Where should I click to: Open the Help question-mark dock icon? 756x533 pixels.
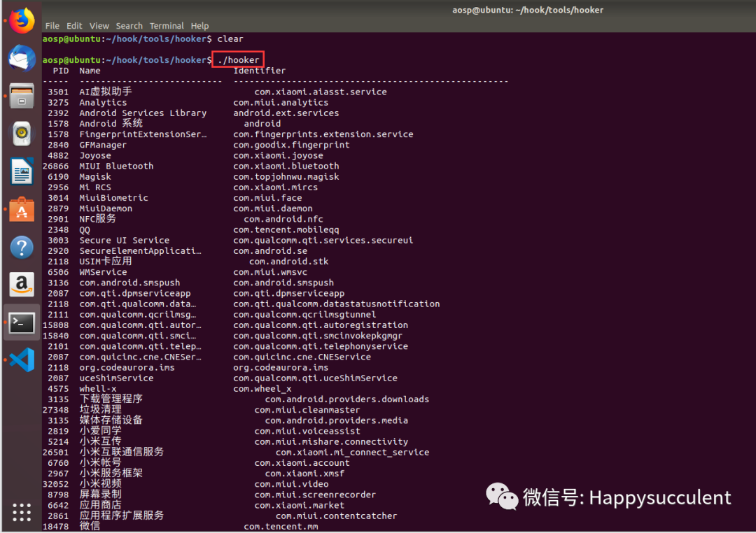[22, 247]
